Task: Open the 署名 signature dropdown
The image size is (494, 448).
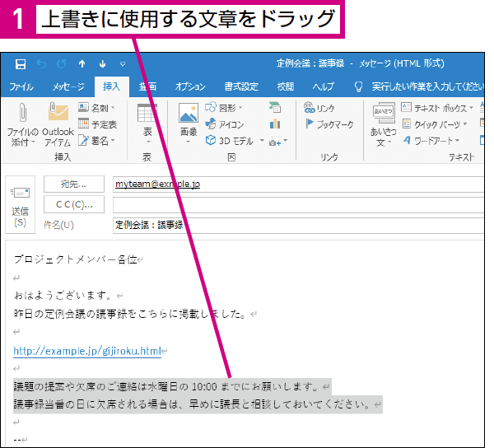Action: (x=96, y=141)
